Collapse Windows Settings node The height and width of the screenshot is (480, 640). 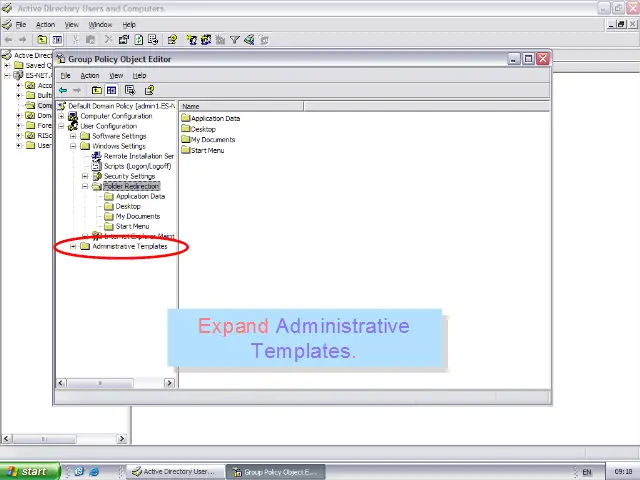coord(73,146)
